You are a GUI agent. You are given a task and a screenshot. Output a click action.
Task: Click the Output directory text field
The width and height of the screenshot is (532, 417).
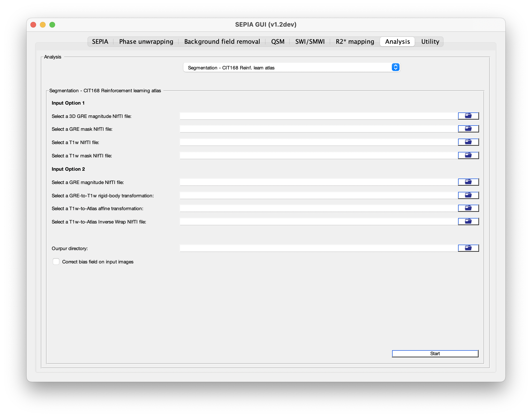(318, 248)
